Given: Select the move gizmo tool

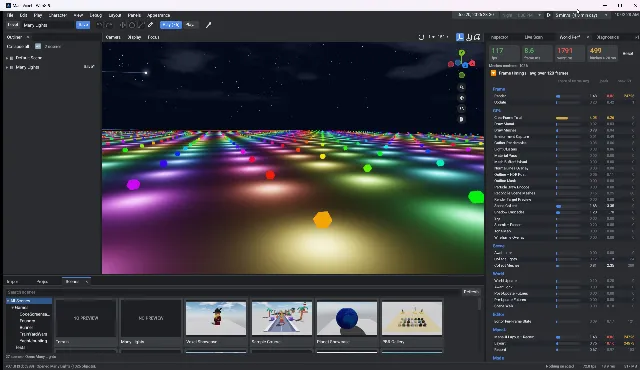Looking at the screenshot, I should pos(122,25).
